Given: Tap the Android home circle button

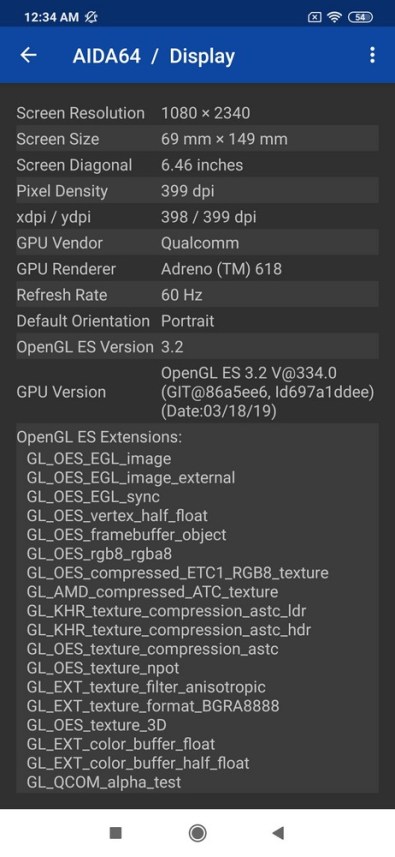Looking at the screenshot, I should pyautogui.click(x=197, y=832).
